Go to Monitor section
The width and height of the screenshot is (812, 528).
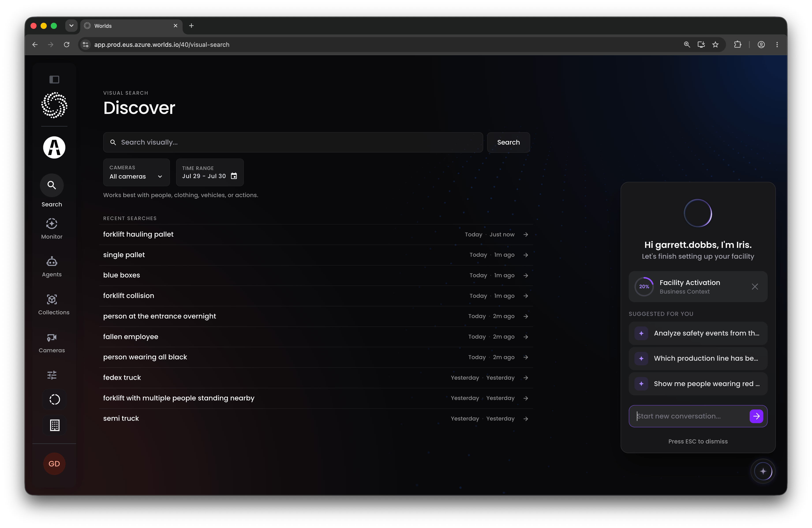coord(52,229)
